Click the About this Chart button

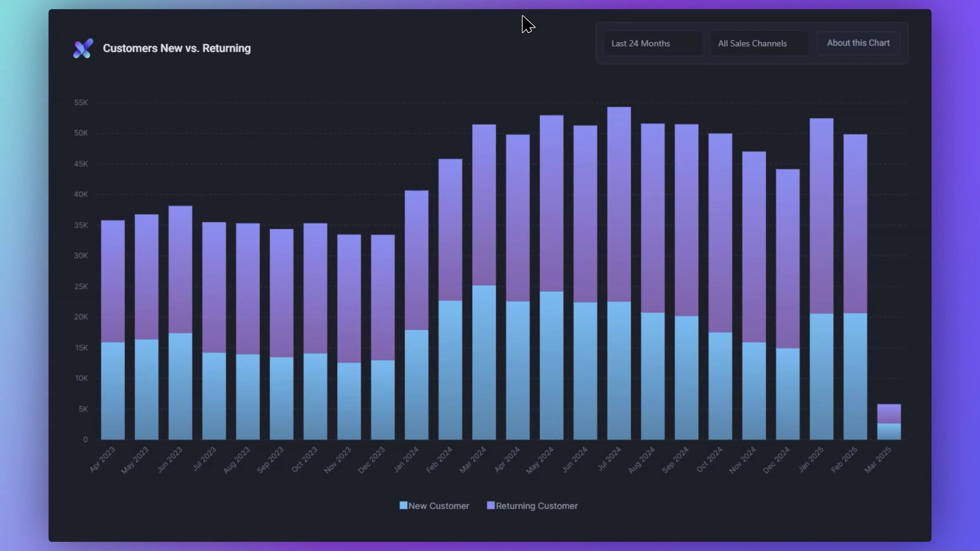pyautogui.click(x=858, y=43)
